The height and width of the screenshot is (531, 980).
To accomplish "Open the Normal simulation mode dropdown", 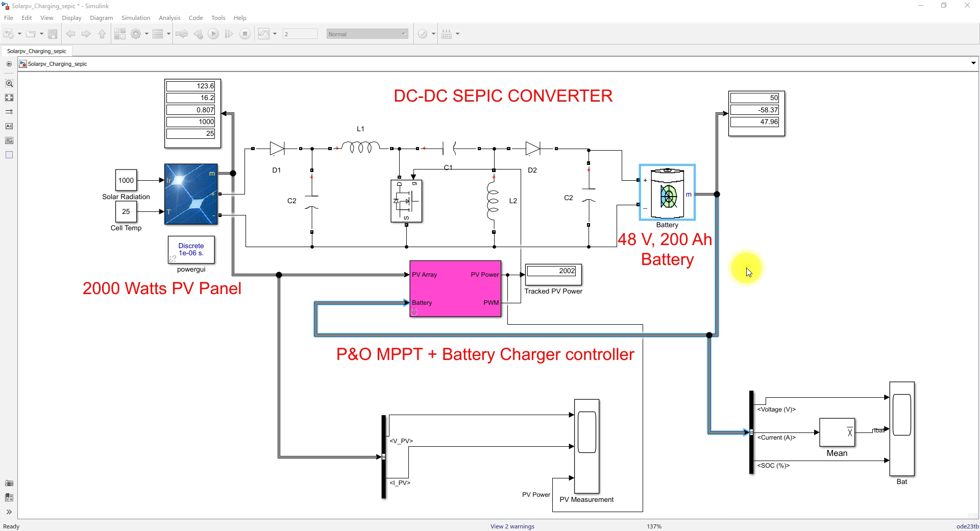I will pos(367,34).
